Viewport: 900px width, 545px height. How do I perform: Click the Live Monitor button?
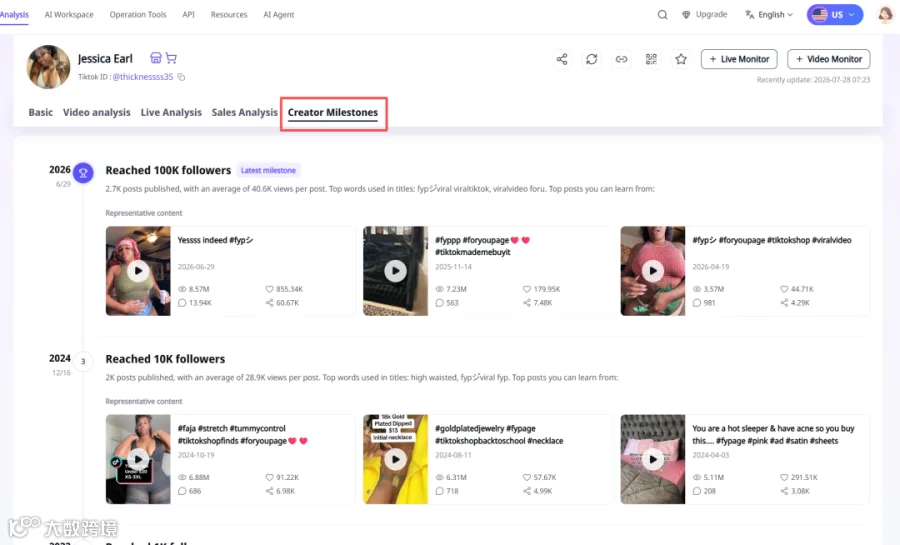click(x=739, y=59)
